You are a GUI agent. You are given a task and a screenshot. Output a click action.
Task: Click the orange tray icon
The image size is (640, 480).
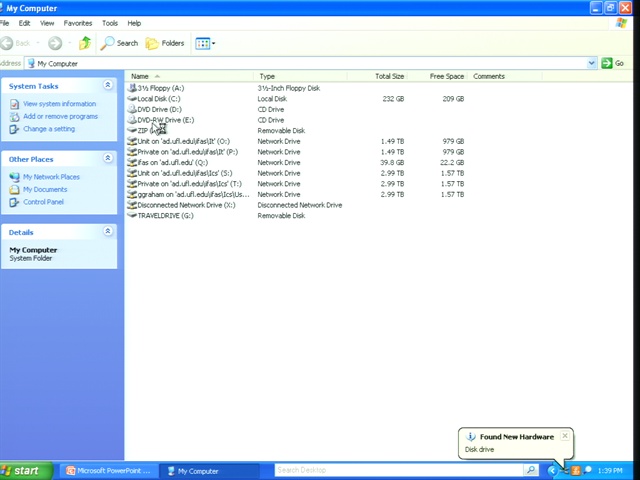[576, 471]
